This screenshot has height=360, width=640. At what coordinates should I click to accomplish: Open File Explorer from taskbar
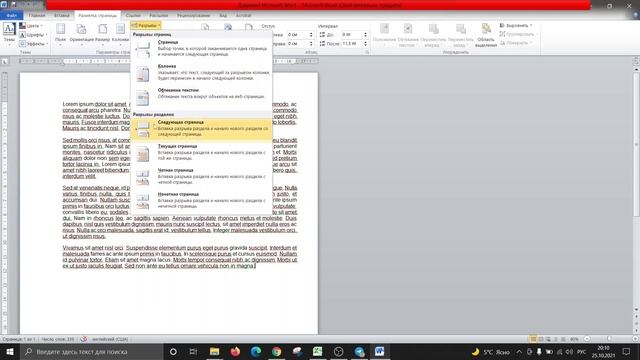[x=214, y=351]
